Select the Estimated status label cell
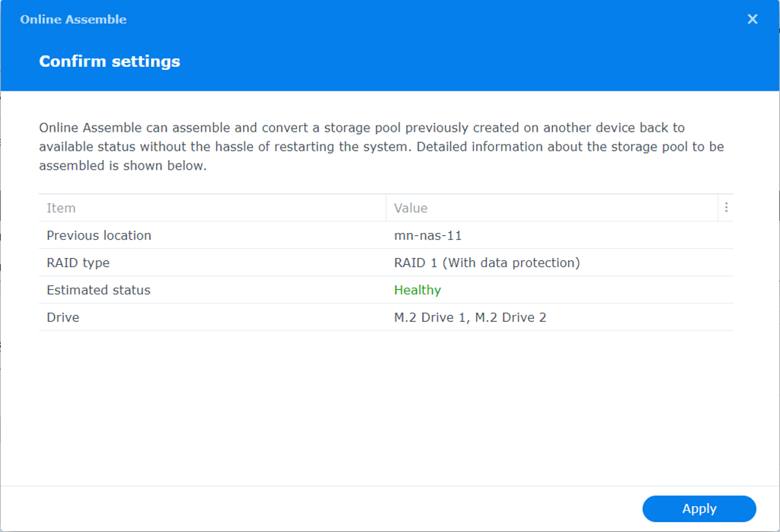The image size is (780, 532). pyautogui.click(x=98, y=290)
